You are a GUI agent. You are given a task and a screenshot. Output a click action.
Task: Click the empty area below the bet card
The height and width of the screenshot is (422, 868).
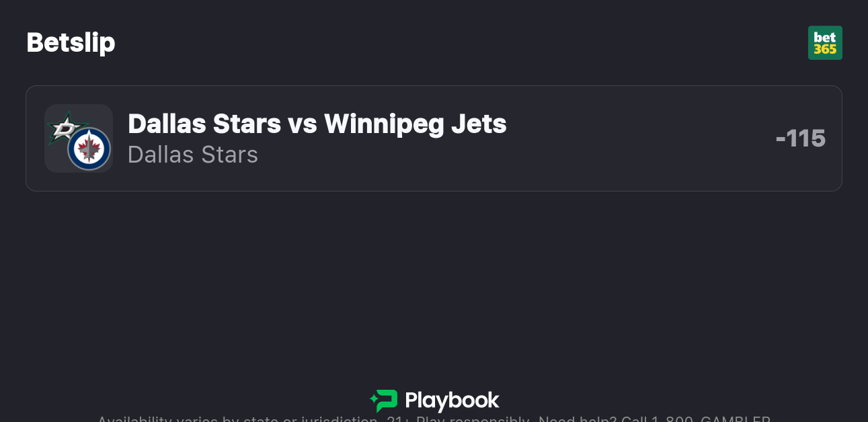[434, 282]
